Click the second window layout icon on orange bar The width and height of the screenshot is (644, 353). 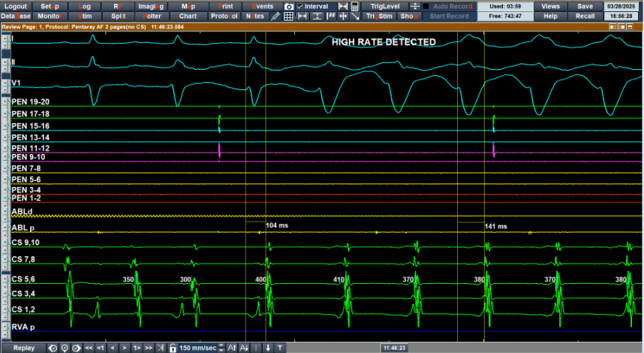pos(621,27)
